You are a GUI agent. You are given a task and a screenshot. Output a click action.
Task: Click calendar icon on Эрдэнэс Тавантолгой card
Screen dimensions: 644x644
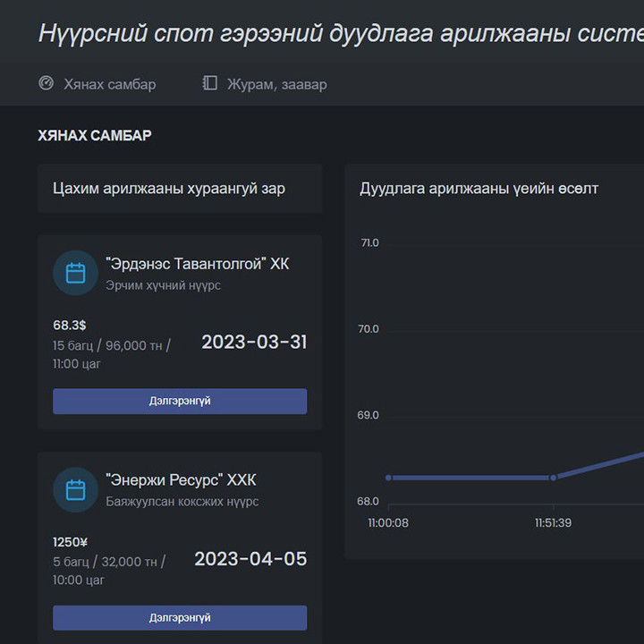75,273
